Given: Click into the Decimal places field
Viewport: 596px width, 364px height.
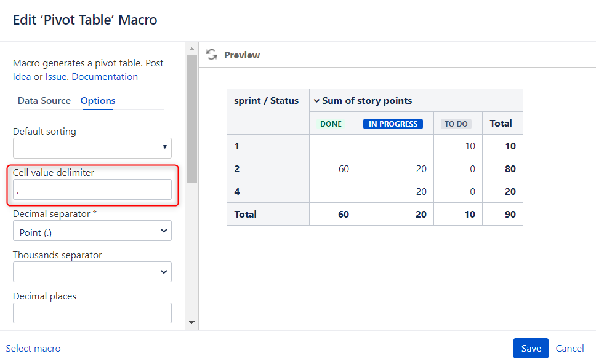Looking at the screenshot, I should (92, 313).
